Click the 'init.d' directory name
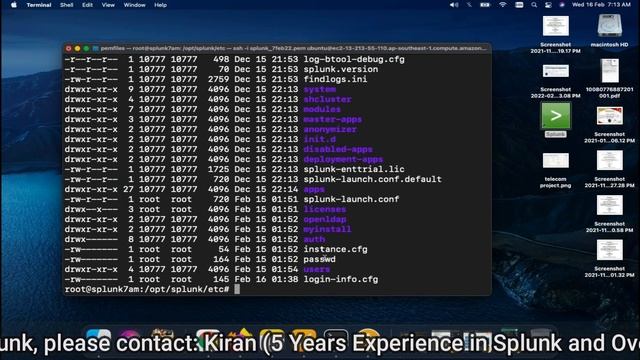Viewport: 640px width, 360px height. [x=320, y=139]
